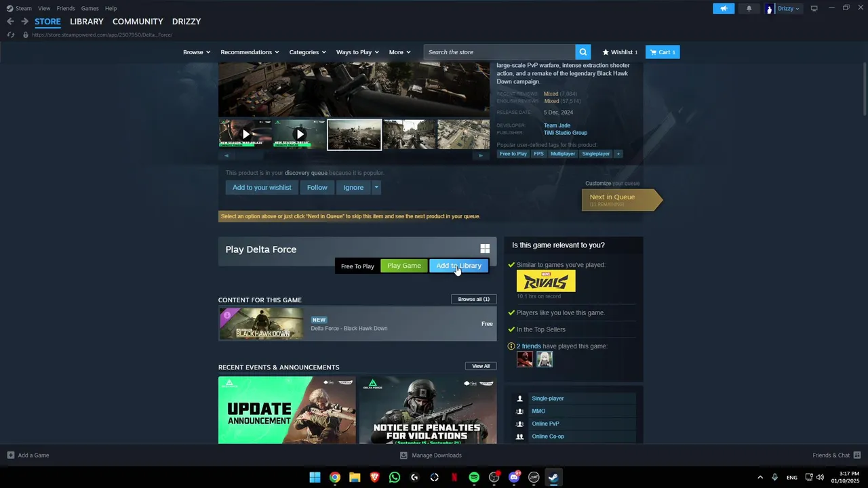Expand the More menu
The width and height of the screenshot is (868, 488).
(399, 52)
